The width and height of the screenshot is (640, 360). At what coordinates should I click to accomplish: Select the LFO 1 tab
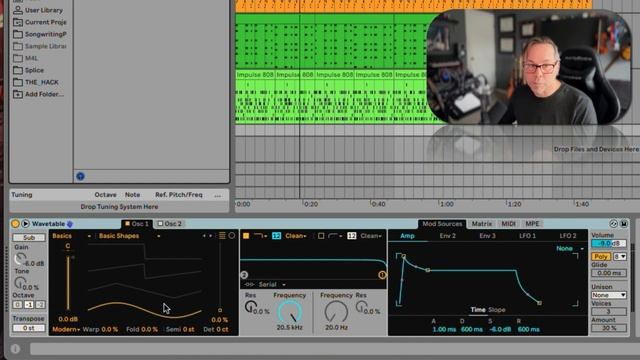click(x=527, y=236)
